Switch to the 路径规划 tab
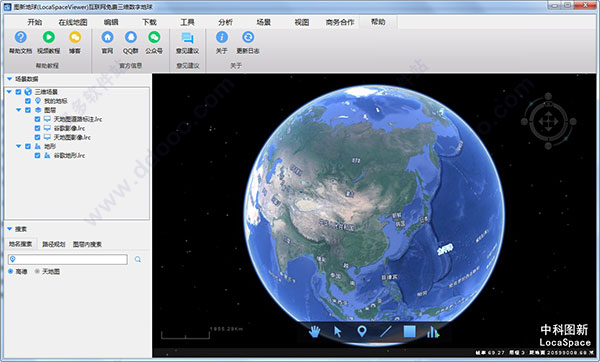The height and width of the screenshot is (362, 600). (54, 244)
